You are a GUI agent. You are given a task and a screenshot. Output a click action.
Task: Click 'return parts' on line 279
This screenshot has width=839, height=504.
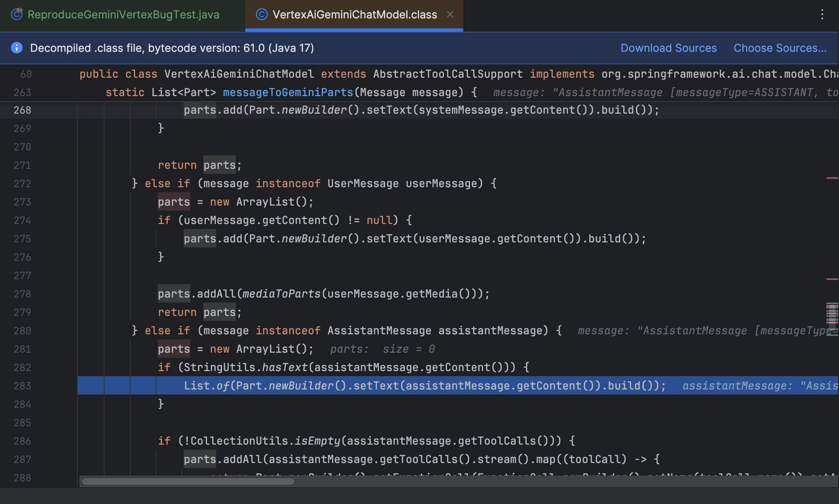[197, 312]
